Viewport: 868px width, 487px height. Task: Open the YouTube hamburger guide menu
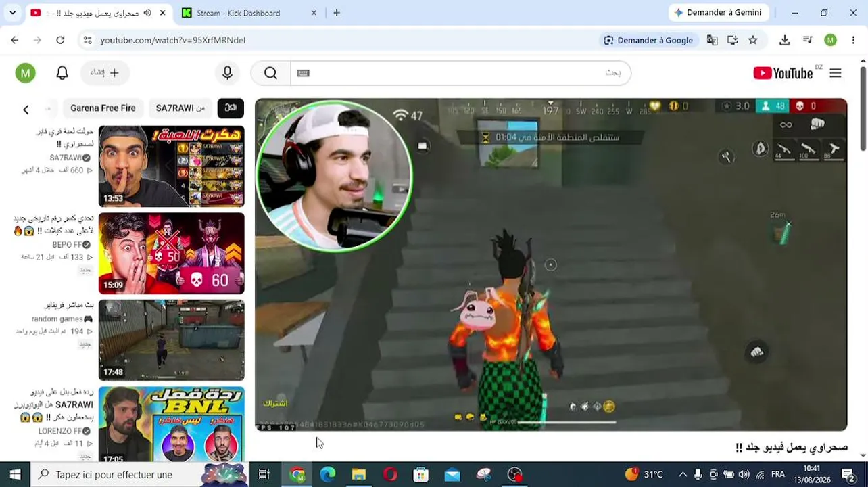click(836, 73)
